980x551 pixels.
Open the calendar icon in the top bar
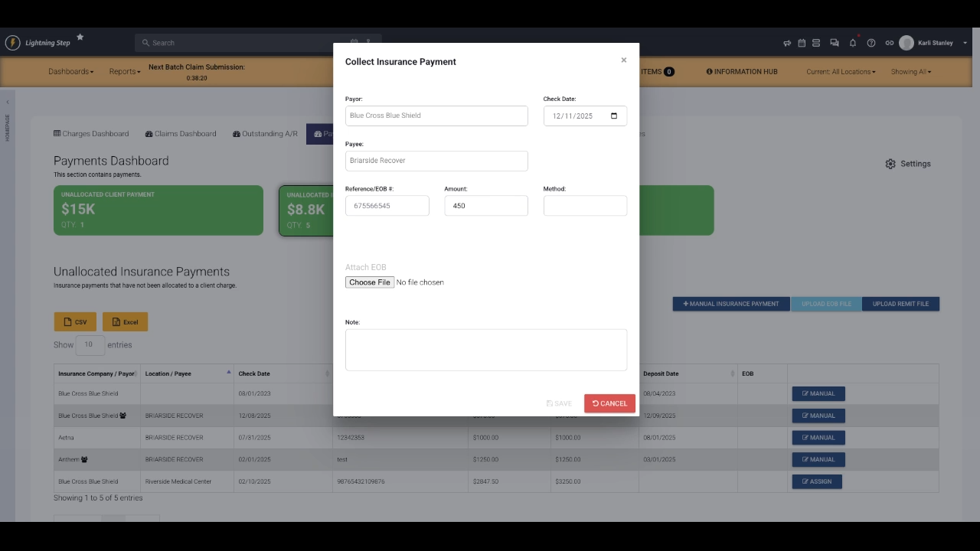(801, 43)
